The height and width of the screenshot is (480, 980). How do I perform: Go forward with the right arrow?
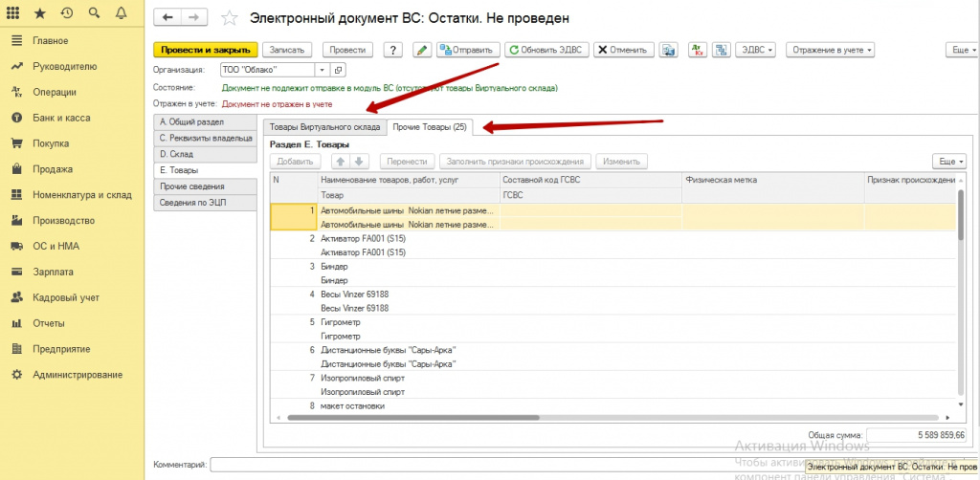coord(193,18)
